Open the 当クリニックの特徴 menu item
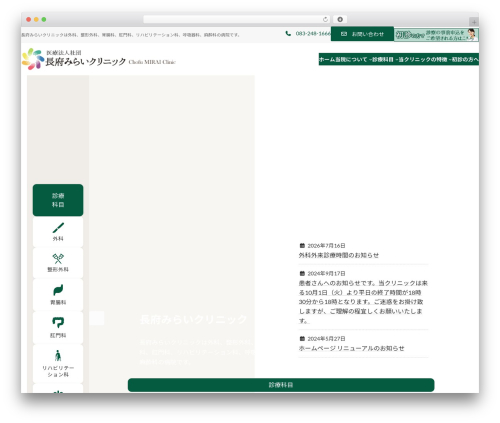Screen dimensions: 500x423 pyautogui.click(x=422, y=59)
